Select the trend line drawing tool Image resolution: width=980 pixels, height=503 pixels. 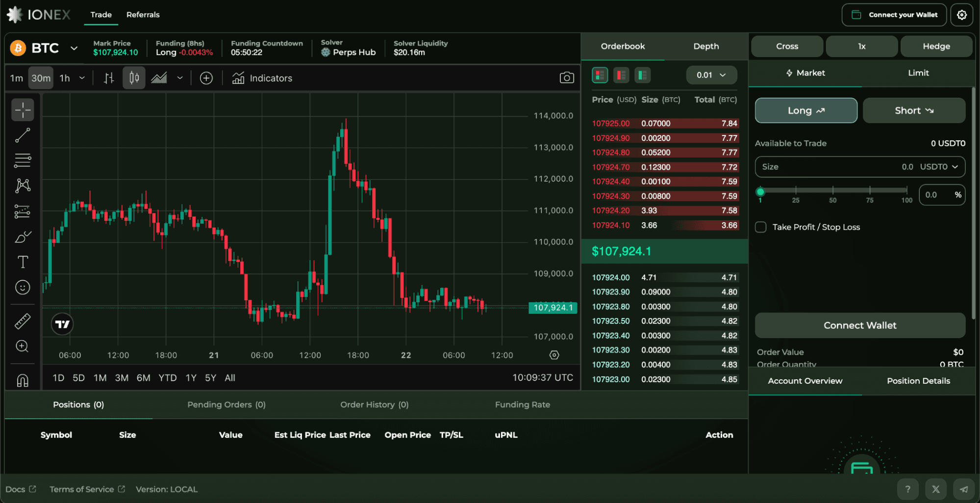23,135
